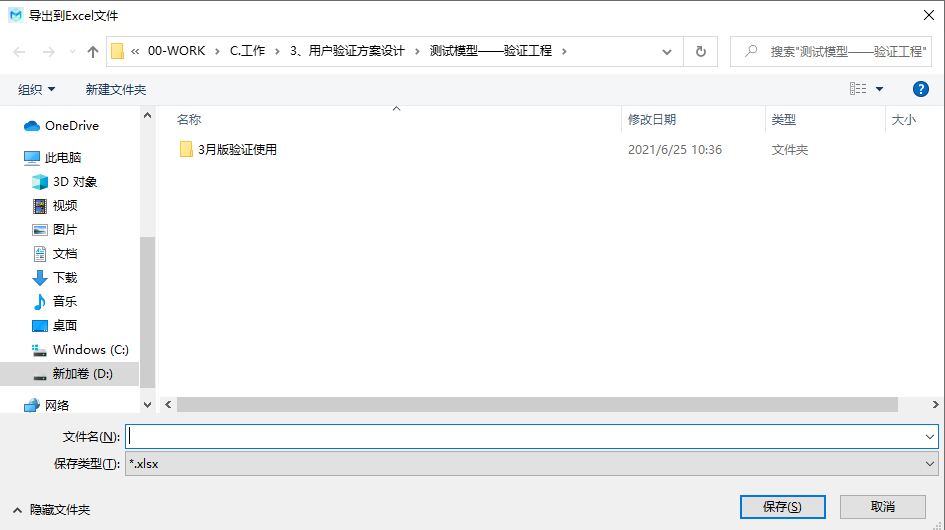Viewport: 945px width, 530px height.
Task: Open 视频 folder in sidebar
Action: (54, 206)
